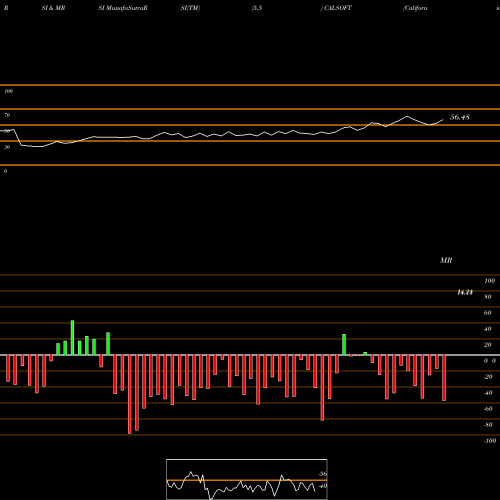The image size is (500, 500).
Task: Click the -60 label on the MR axis
Action: (488, 409)
